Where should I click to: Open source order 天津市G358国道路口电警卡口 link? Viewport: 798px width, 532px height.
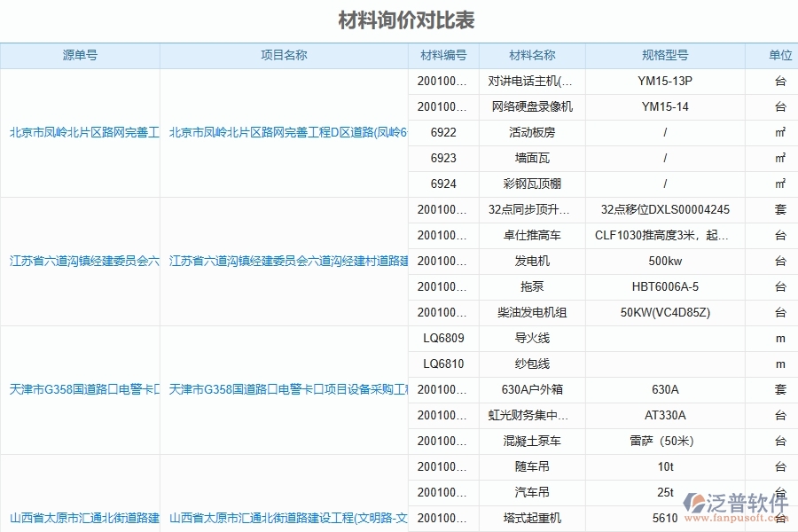click(79, 389)
